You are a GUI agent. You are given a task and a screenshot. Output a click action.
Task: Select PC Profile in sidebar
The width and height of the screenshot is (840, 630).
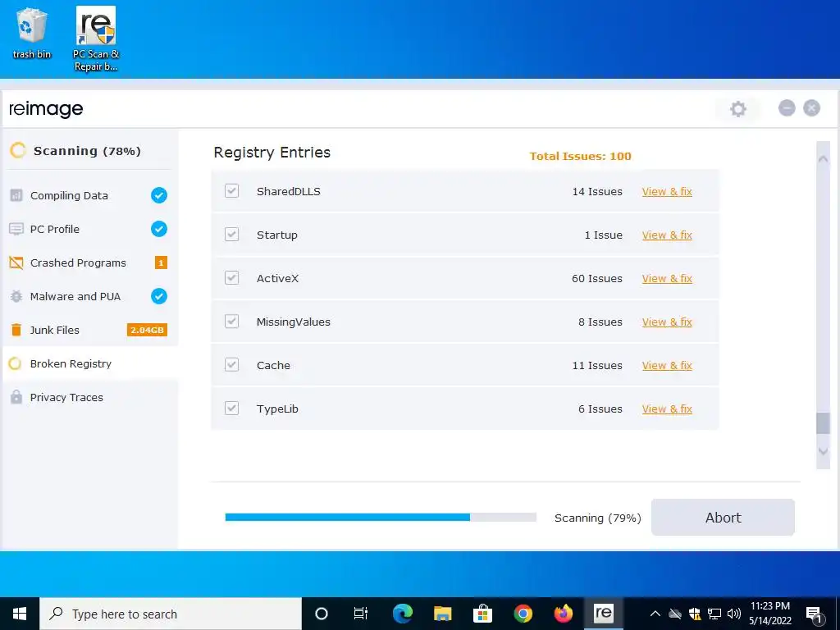[x=89, y=229]
